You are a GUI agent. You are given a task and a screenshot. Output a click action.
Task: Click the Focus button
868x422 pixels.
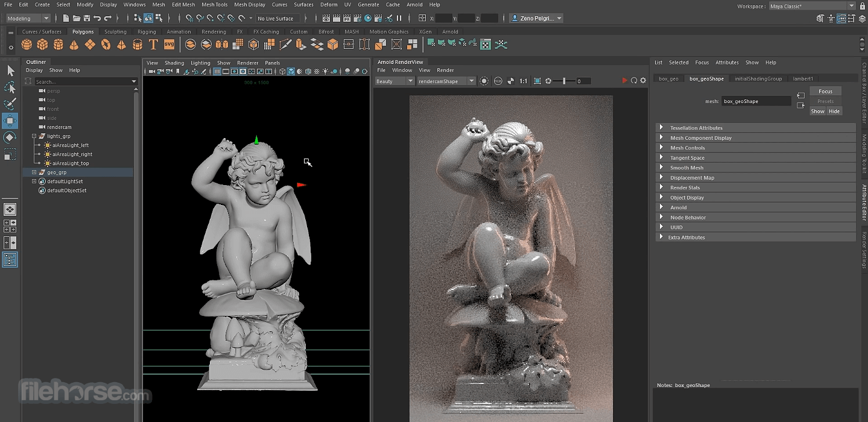point(825,91)
